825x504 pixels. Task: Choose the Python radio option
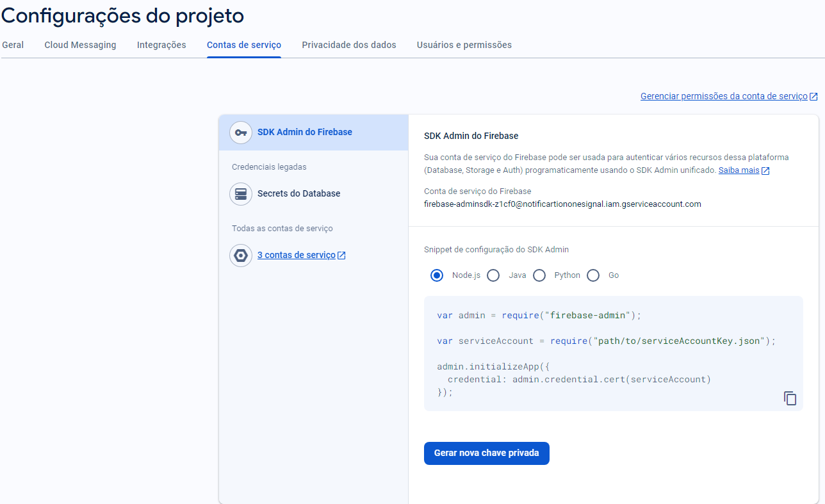(539, 275)
